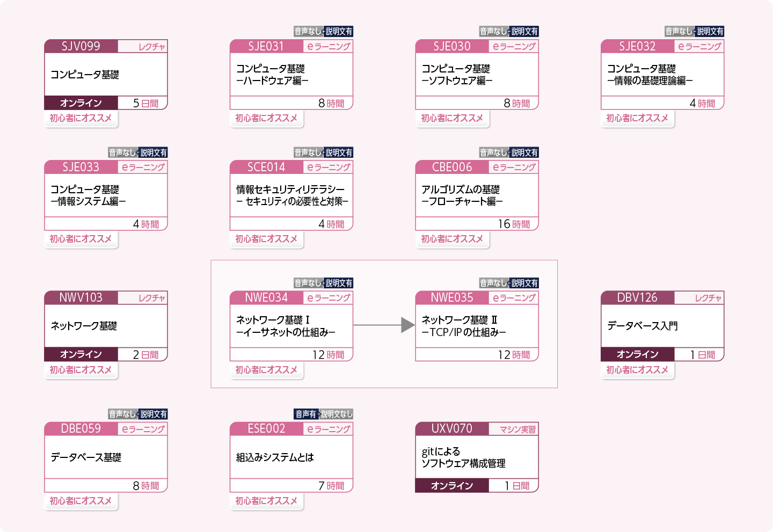The height and width of the screenshot is (532, 773).
Task: Click 初心者にオススメ tag under SCE014
Action: click(x=266, y=239)
